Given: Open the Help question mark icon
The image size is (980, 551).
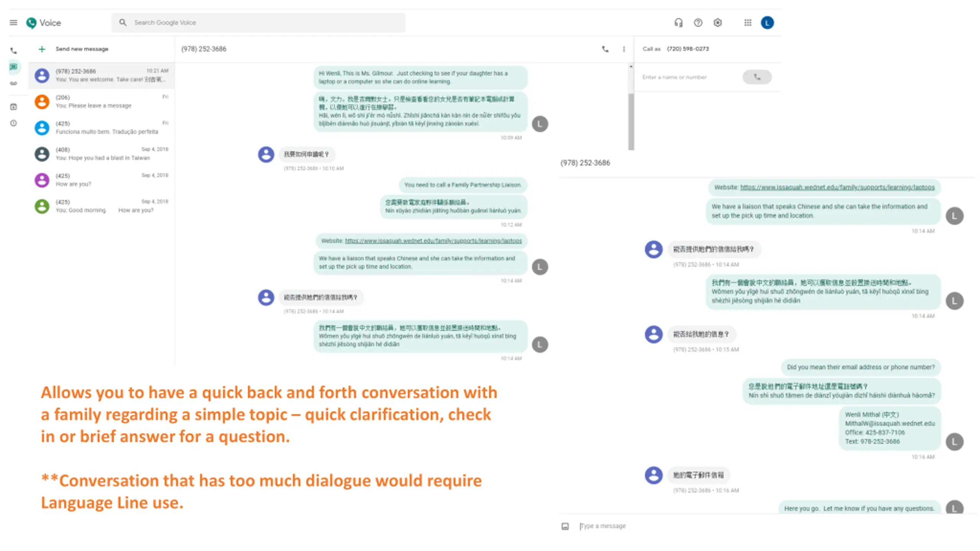Looking at the screenshot, I should pyautogui.click(x=698, y=23).
